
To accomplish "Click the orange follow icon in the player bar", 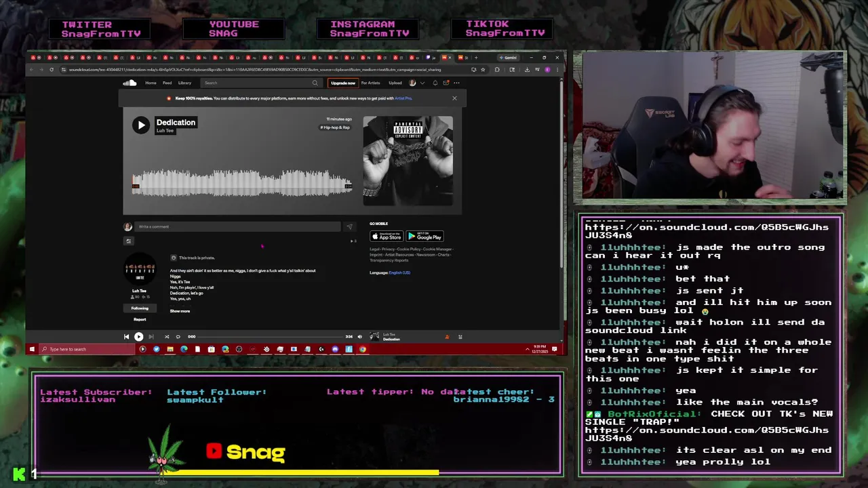I will coord(447,336).
